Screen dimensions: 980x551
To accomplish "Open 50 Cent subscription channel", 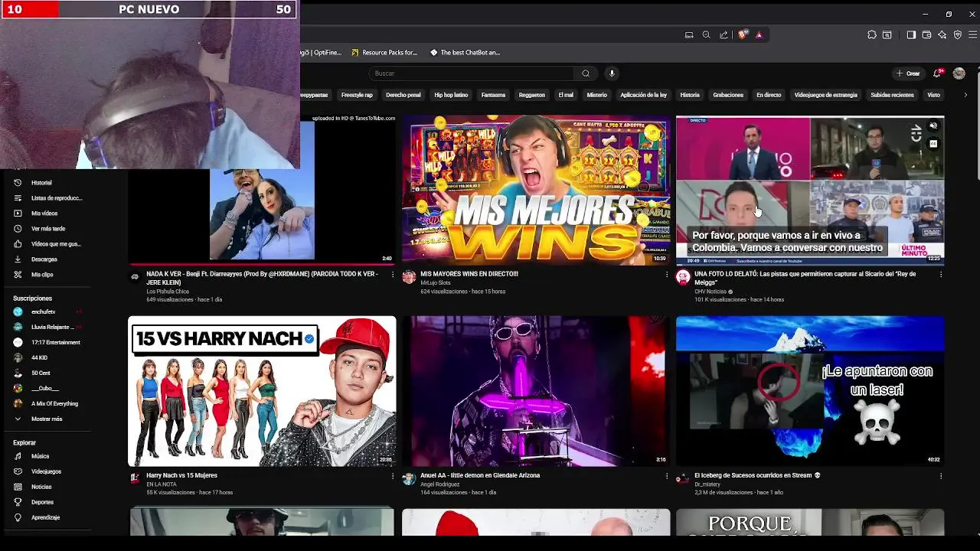I will (41, 373).
